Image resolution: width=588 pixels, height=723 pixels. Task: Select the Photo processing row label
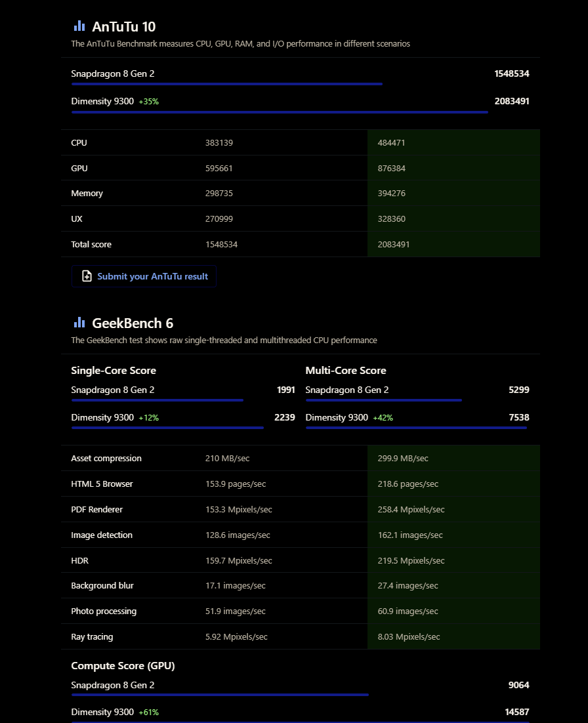(104, 611)
